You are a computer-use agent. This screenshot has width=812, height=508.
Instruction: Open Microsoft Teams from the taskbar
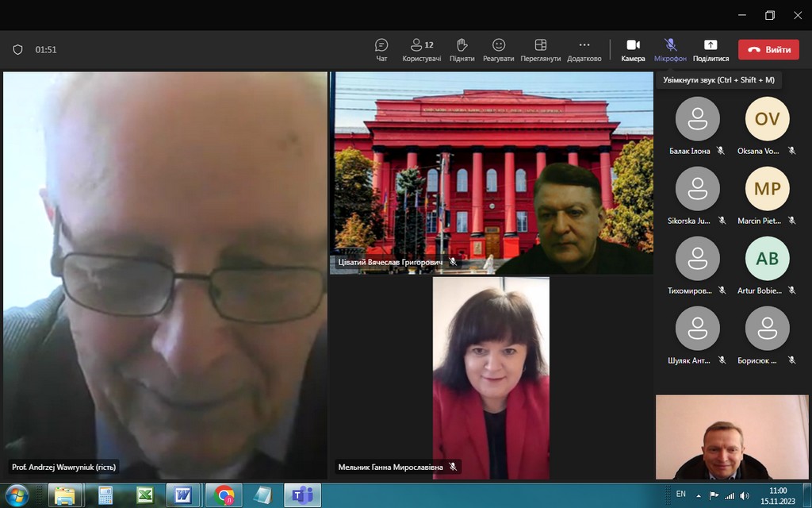point(302,495)
